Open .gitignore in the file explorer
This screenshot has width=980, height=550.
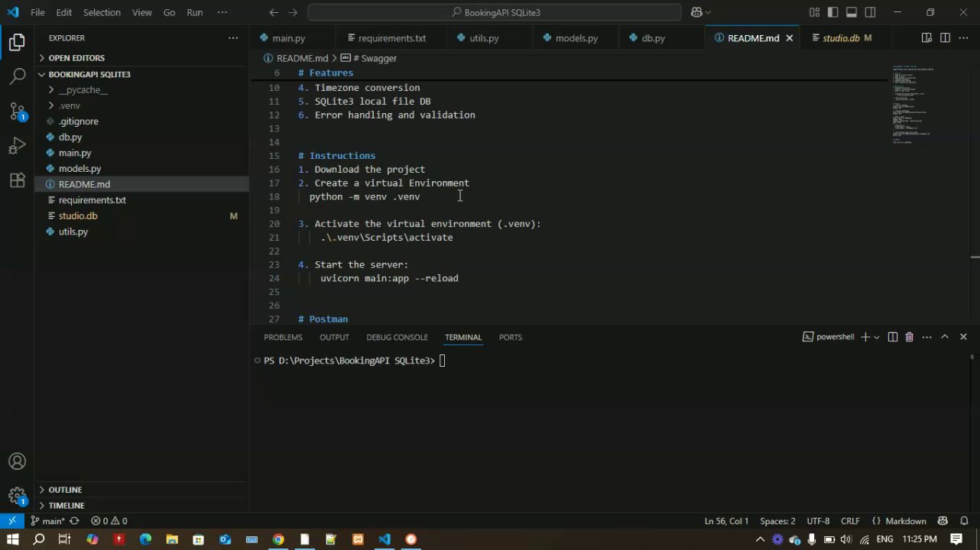141,121
